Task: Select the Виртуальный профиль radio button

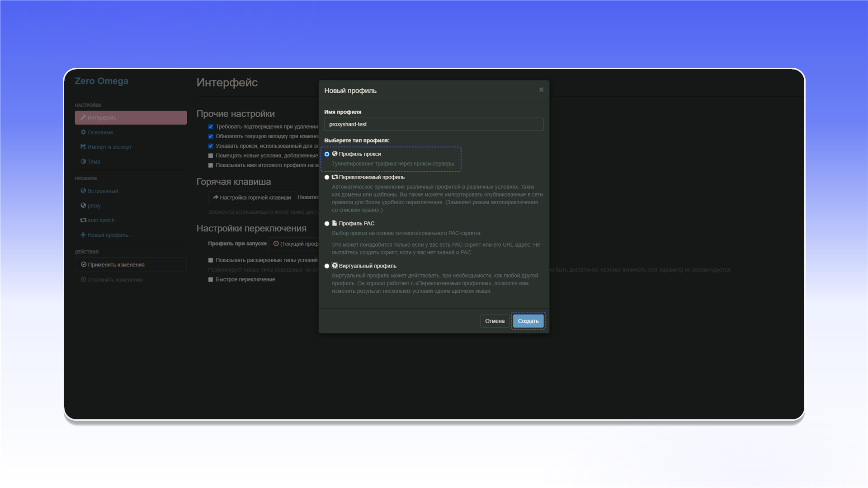Action: pyautogui.click(x=327, y=266)
